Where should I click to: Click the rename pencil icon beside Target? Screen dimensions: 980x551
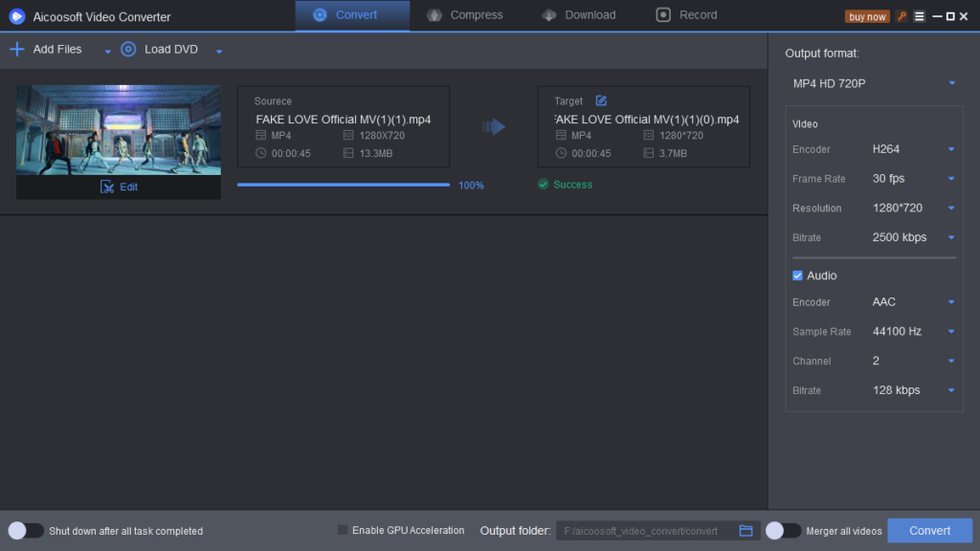[601, 99]
